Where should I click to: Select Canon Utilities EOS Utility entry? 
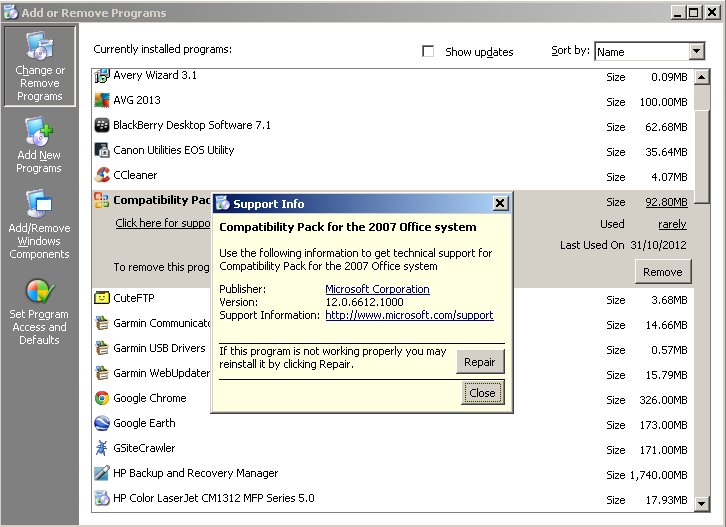point(174,150)
